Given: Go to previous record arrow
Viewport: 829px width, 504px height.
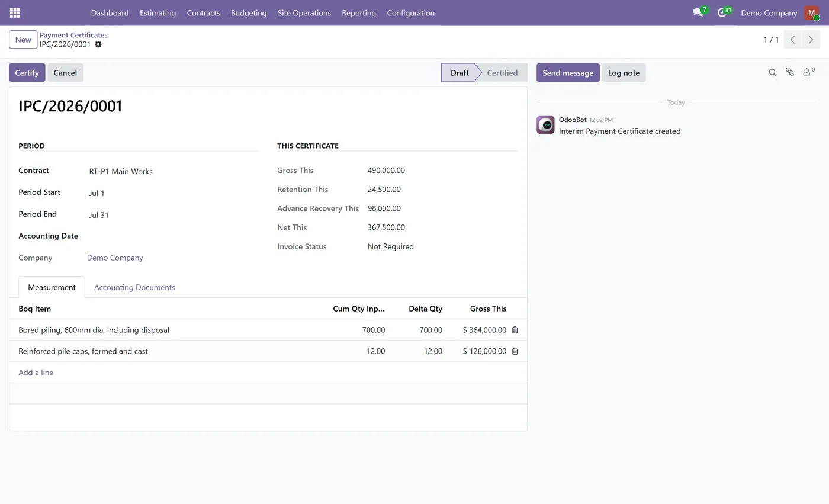Looking at the screenshot, I should click(792, 40).
